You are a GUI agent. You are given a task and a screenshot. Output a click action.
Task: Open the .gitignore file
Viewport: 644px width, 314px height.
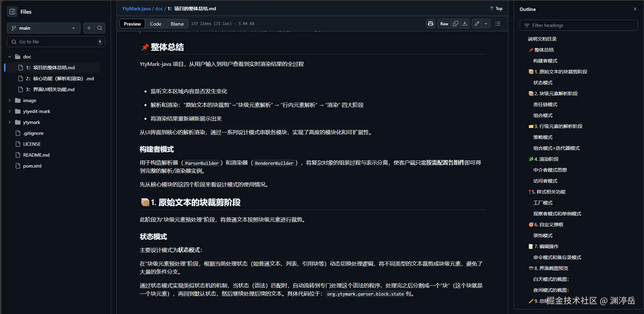(x=33, y=133)
